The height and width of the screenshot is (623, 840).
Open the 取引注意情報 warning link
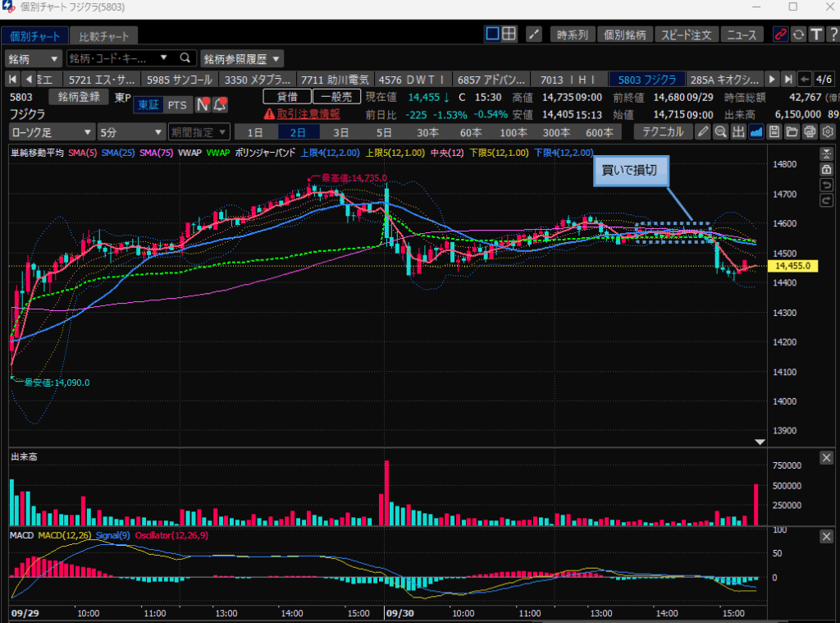[x=301, y=114]
